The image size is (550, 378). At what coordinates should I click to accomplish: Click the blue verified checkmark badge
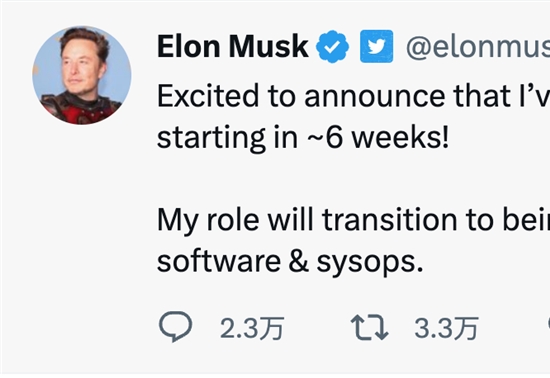(x=332, y=47)
